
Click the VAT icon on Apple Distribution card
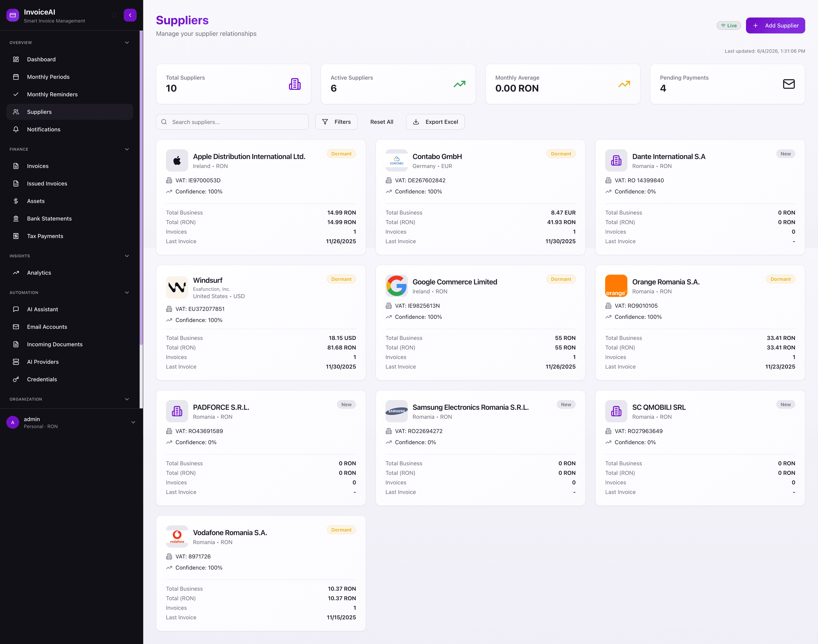tap(169, 181)
